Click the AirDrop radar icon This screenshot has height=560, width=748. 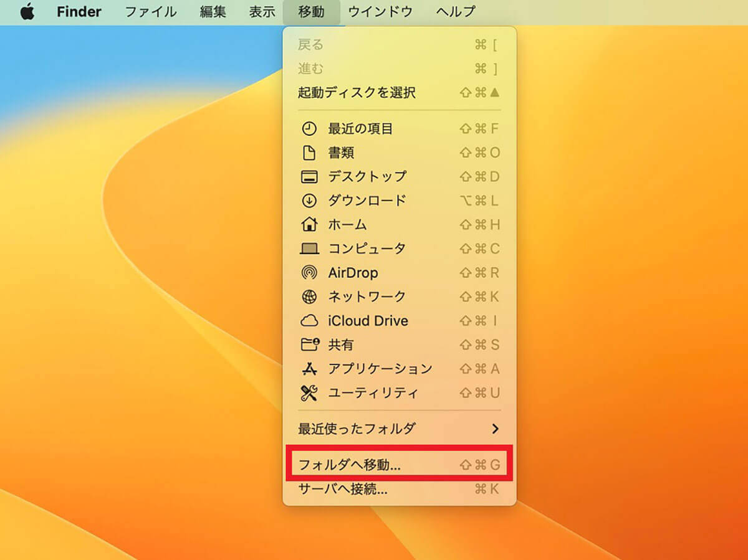coord(309,272)
